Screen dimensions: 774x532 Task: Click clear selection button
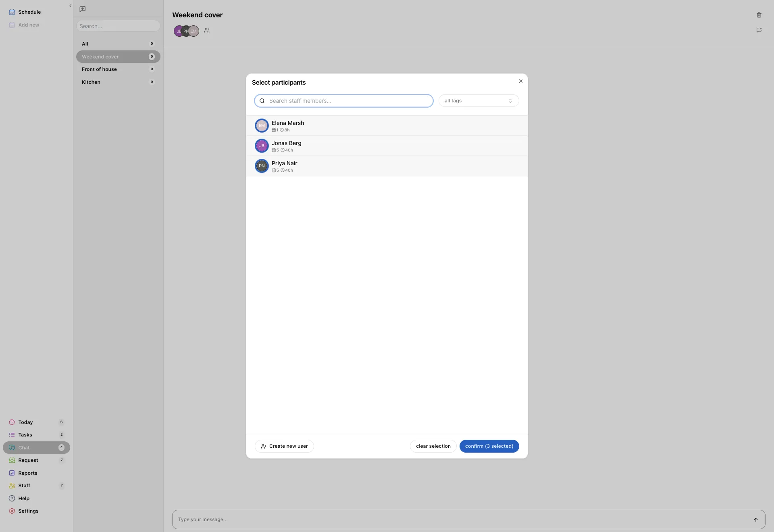tap(433, 446)
